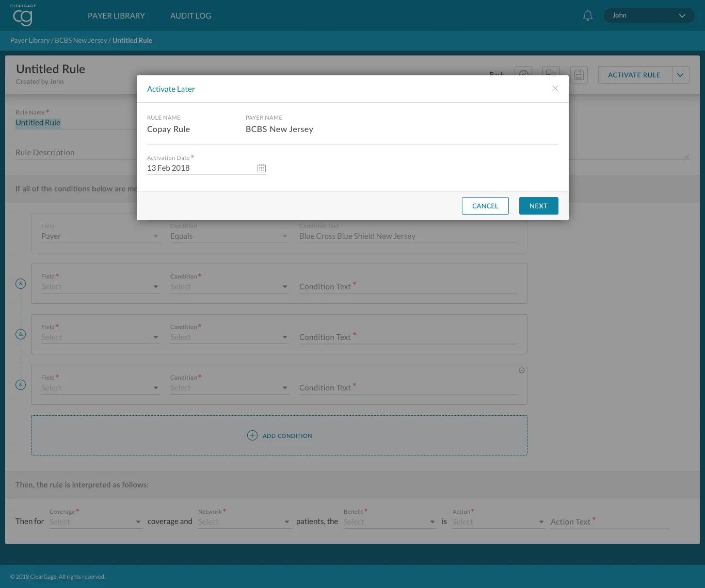
Task: Open the Benefit select dropdown
Action: tap(390, 522)
